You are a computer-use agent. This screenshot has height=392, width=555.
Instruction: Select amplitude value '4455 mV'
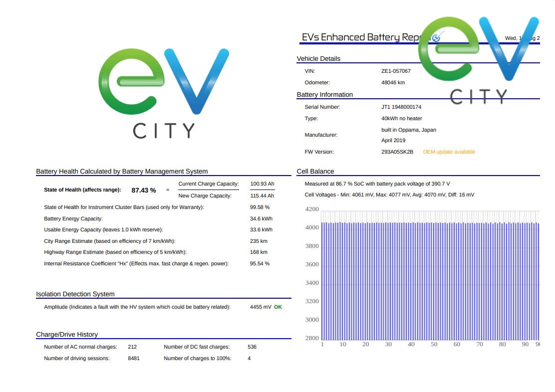[x=261, y=307]
